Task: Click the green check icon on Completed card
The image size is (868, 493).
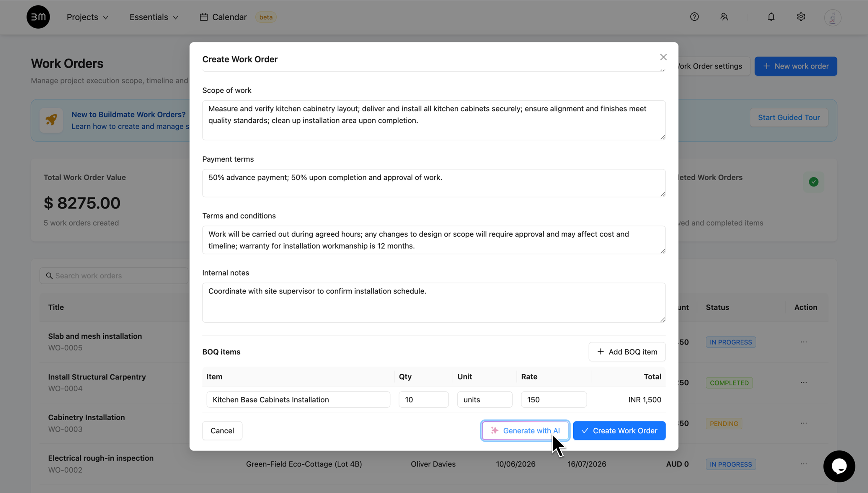Action: (x=813, y=182)
